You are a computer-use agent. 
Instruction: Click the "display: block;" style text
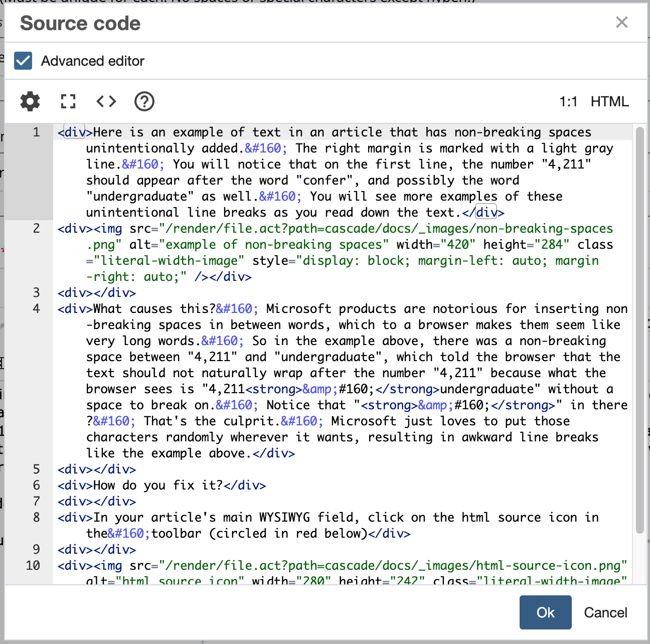click(357, 260)
